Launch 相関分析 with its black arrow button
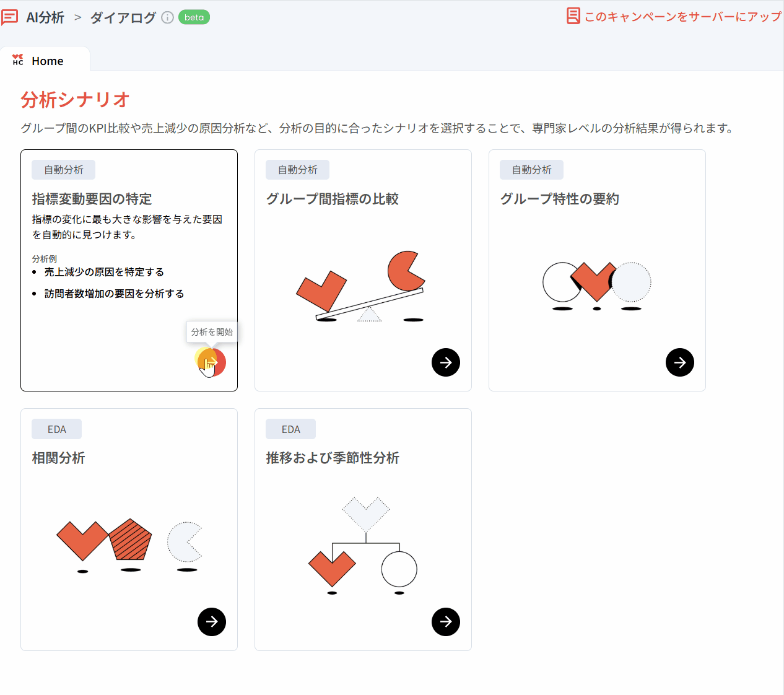 [212, 621]
